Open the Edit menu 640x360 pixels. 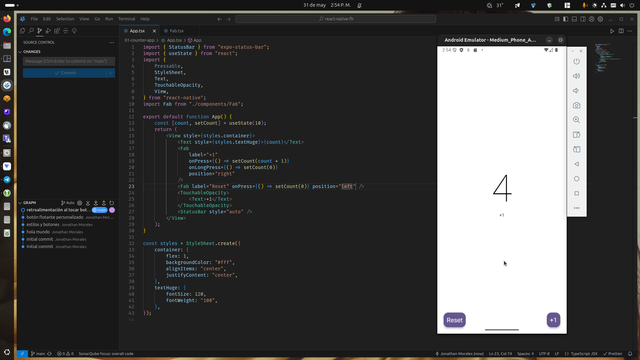coord(47,19)
